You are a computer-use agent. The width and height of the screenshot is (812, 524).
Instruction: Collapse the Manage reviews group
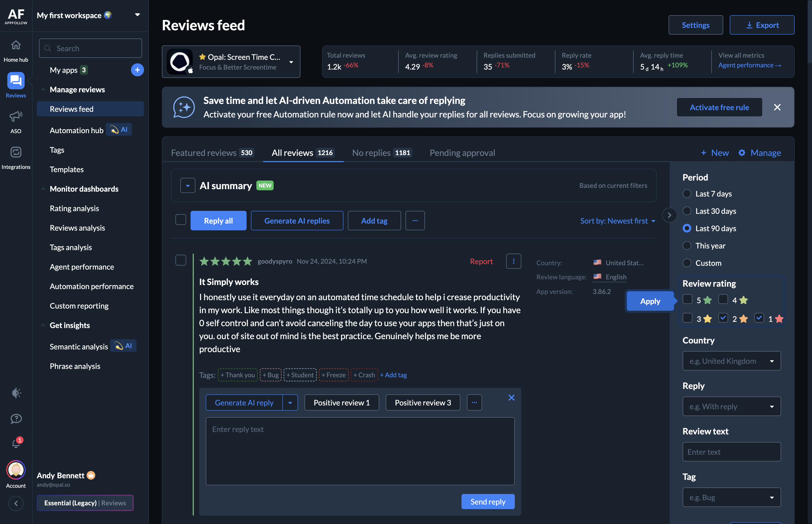pyautogui.click(x=43, y=90)
